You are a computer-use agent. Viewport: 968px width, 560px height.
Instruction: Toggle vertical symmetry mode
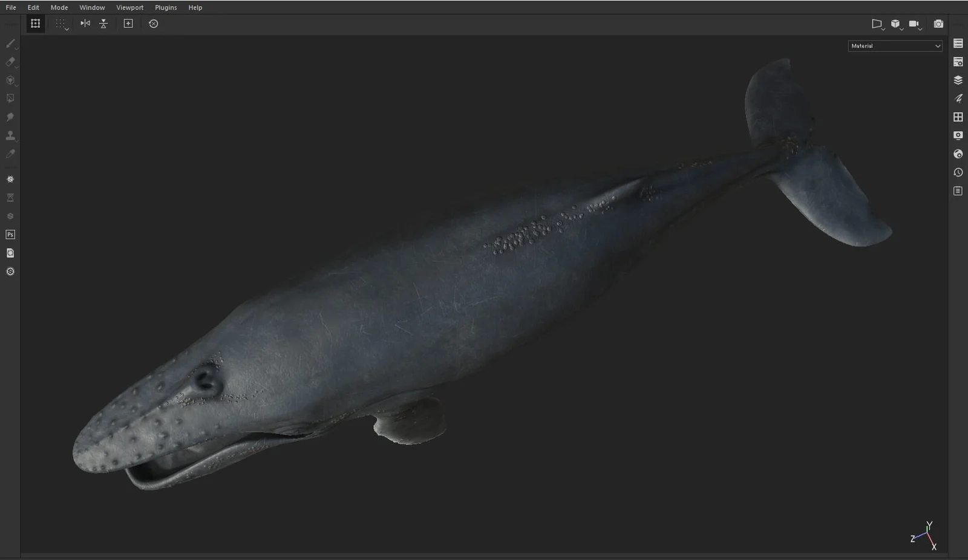[x=103, y=24]
